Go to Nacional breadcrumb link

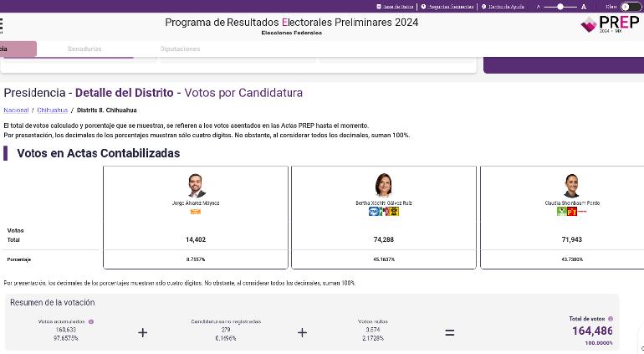coord(16,110)
